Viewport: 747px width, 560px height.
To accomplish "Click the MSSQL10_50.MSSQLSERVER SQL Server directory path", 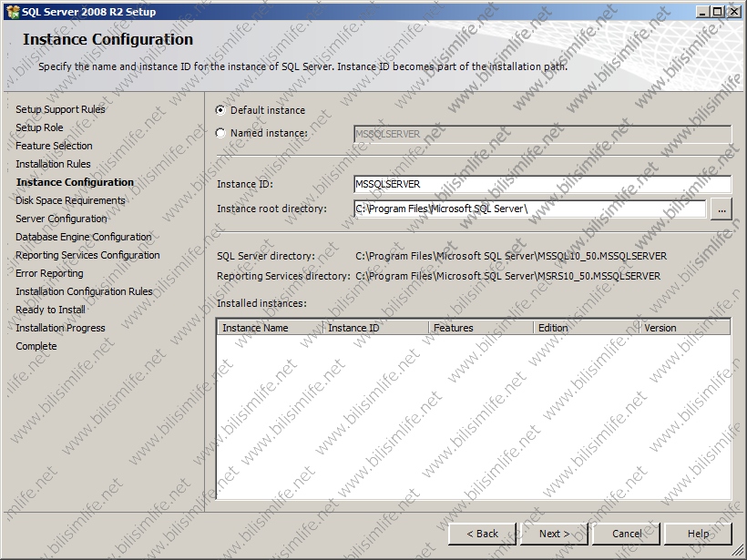I will (511, 256).
